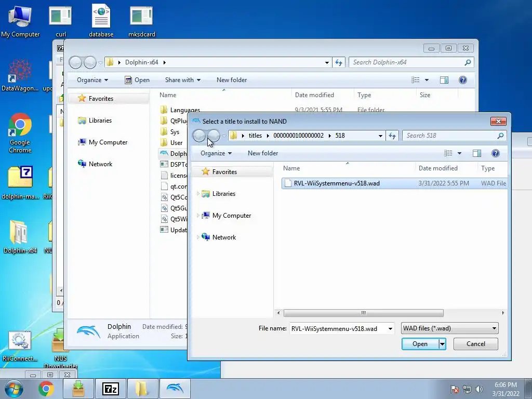This screenshot has width=532, height=399.
Task: Open RiiConnect desktop icon
Action: (20, 346)
